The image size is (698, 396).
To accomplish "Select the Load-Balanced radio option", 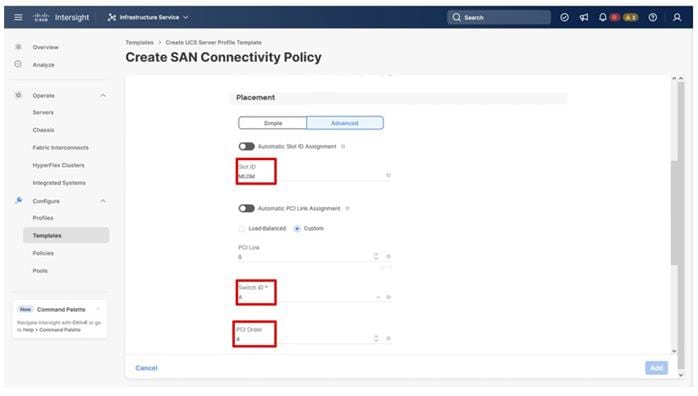I will coord(242,228).
